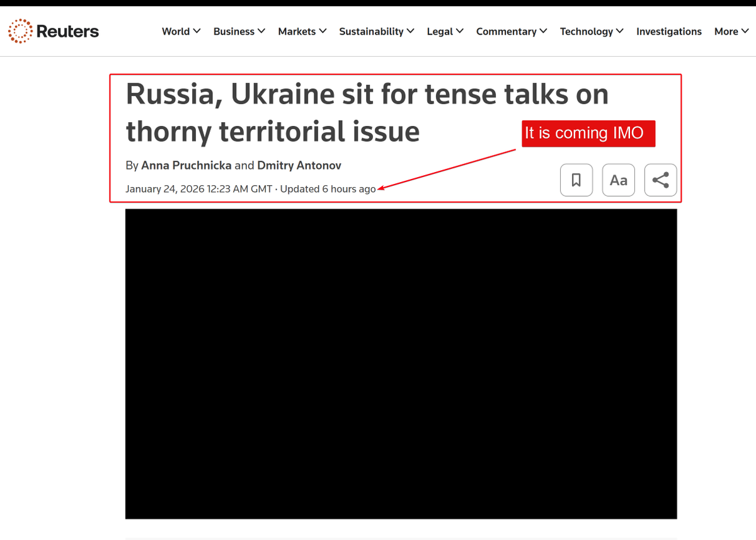Bookmark this article using the bookmark icon
The image size is (756, 540).
576,180
